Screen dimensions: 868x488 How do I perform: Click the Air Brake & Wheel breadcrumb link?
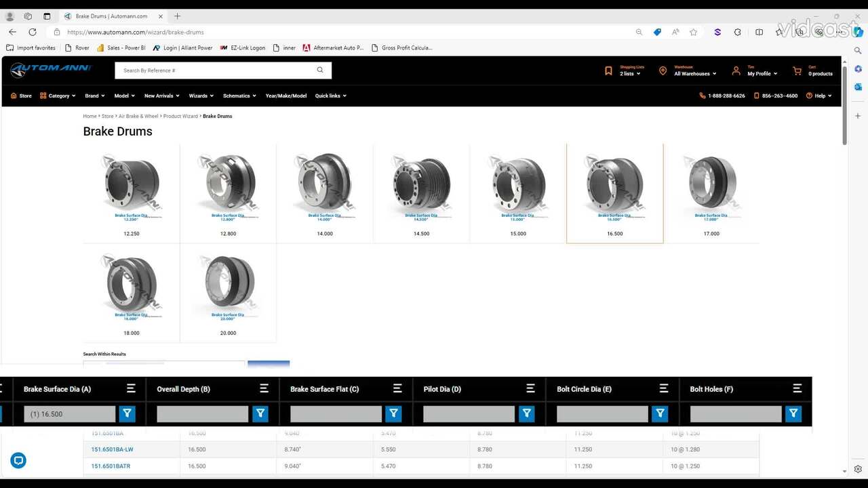pyautogui.click(x=138, y=116)
